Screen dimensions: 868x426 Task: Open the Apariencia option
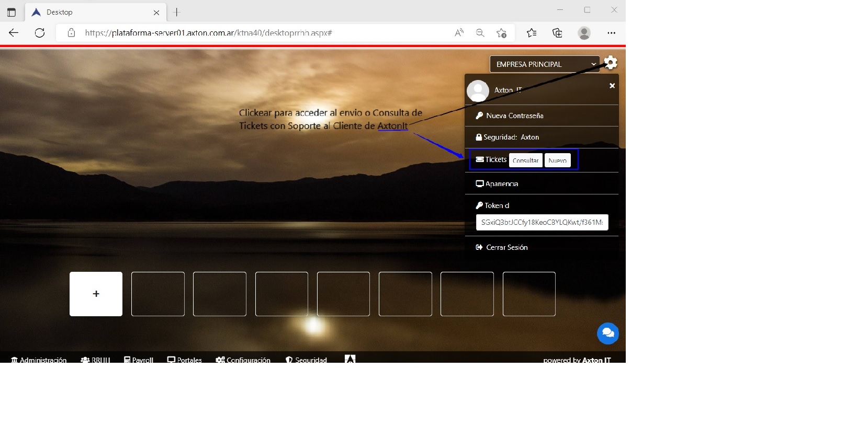pos(501,183)
